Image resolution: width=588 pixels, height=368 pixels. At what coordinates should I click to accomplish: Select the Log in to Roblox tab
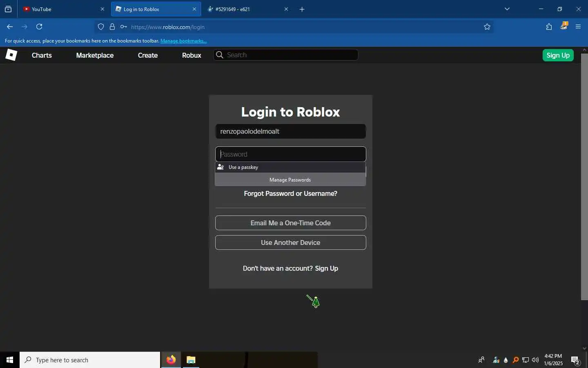pyautogui.click(x=156, y=9)
